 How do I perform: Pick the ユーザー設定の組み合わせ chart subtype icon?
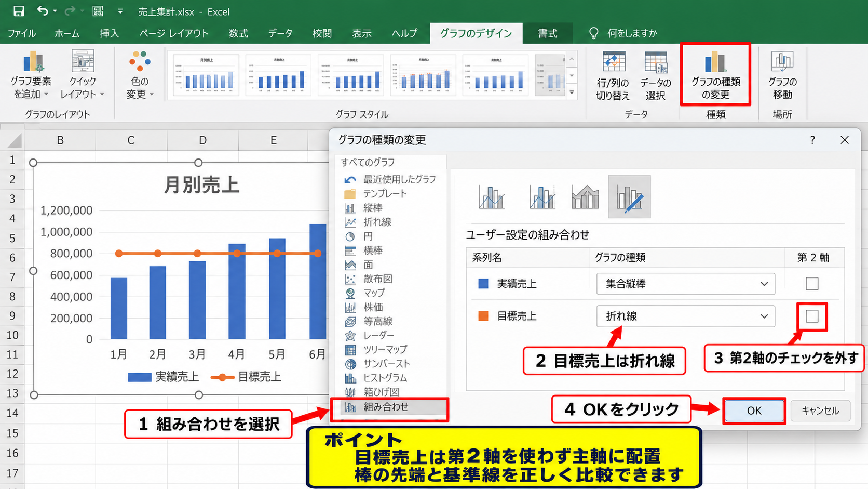(629, 197)
